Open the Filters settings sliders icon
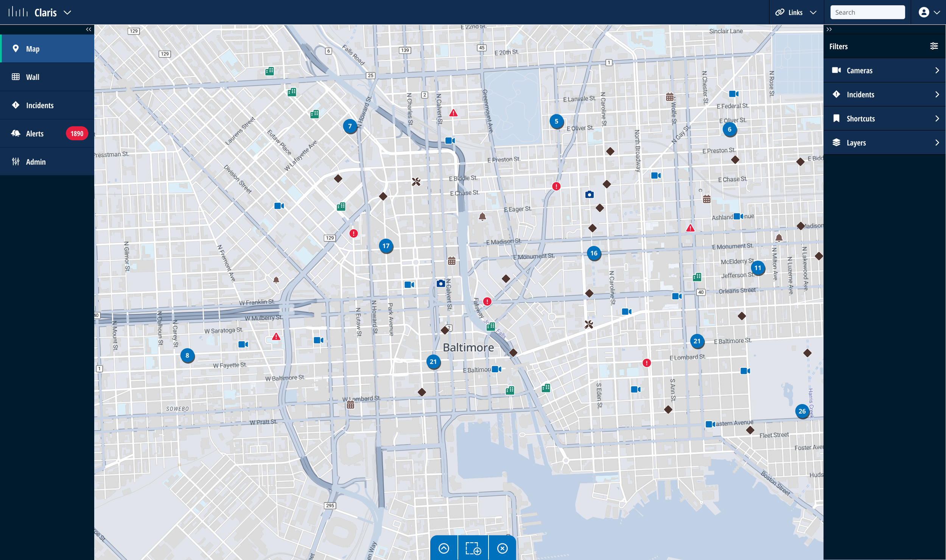Viewport: 946px width, 560px height. click(x=934, y=46)
